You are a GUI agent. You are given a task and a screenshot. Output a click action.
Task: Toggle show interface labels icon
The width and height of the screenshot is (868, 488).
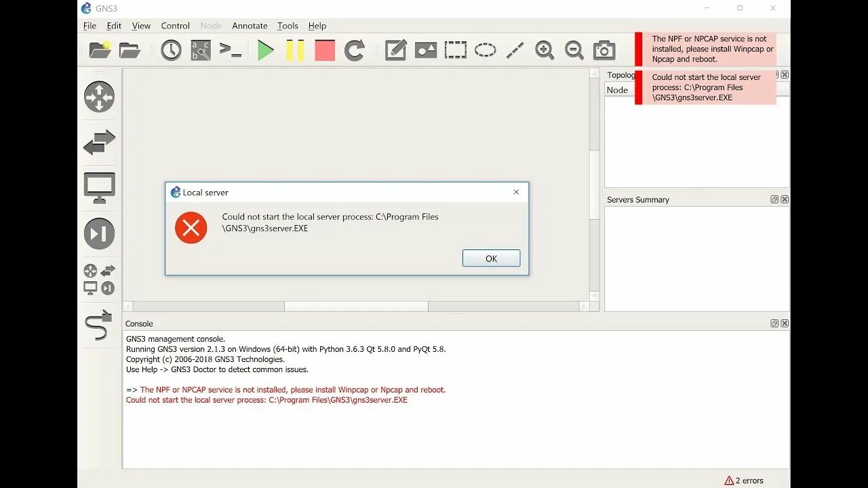pos(201,50)
